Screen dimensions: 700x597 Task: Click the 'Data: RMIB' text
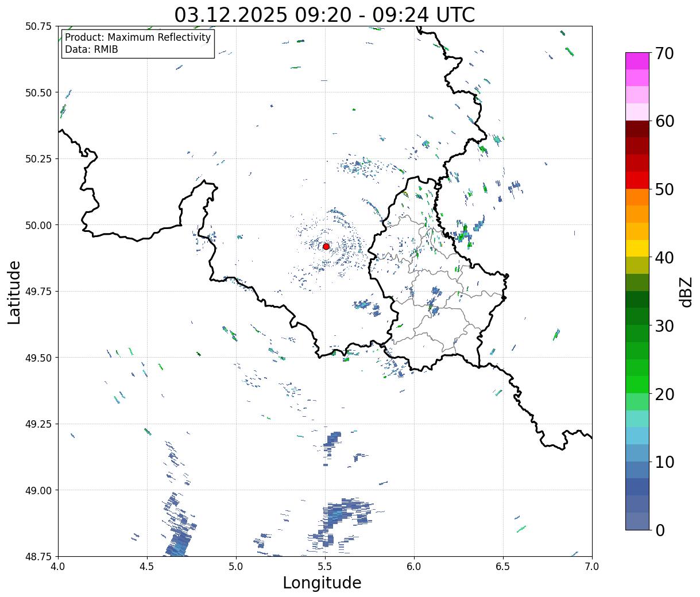[91, 50]
